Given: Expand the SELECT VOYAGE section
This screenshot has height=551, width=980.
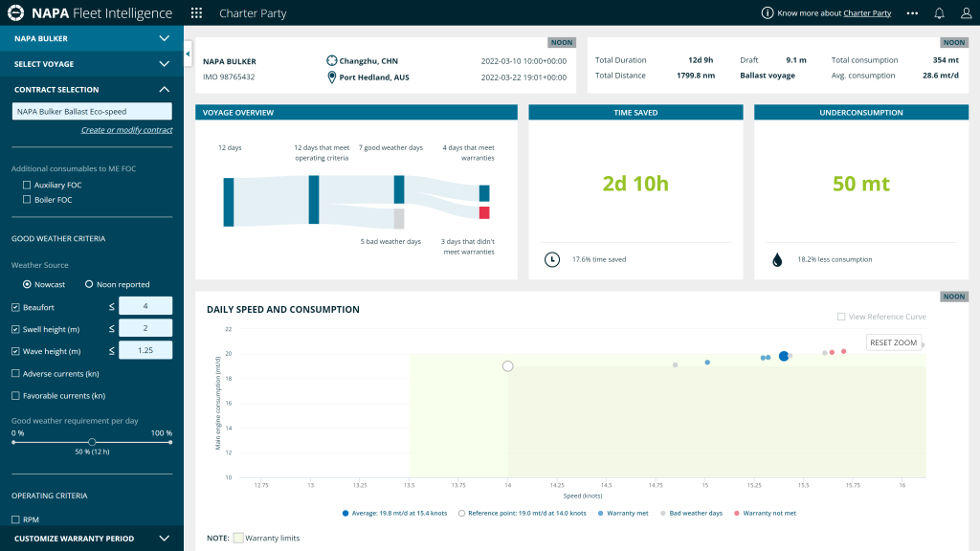Looking at the screenshot, I should pos(92,64).
